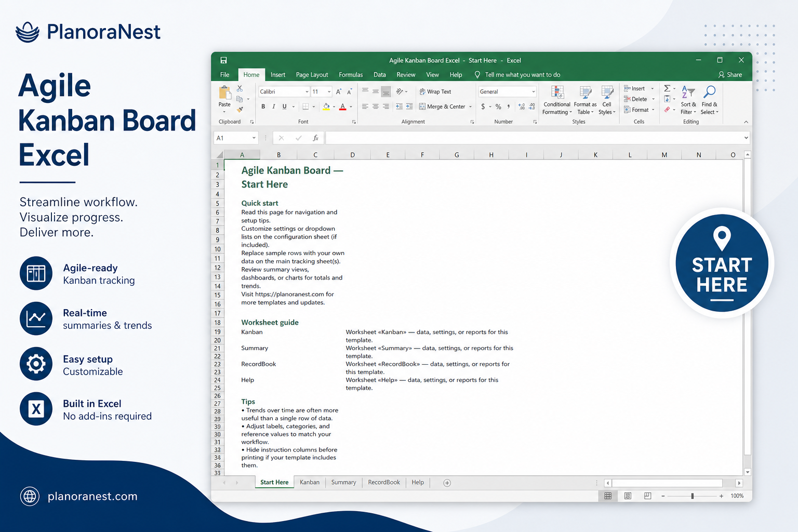Click the Save icon in the title bar
The image size is (798, 532).
coord(223,60)
